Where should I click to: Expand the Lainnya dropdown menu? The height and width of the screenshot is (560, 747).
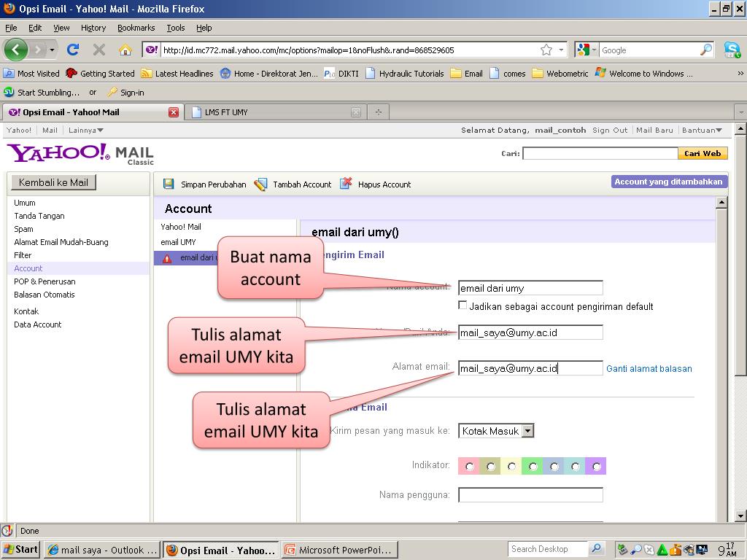86,130
